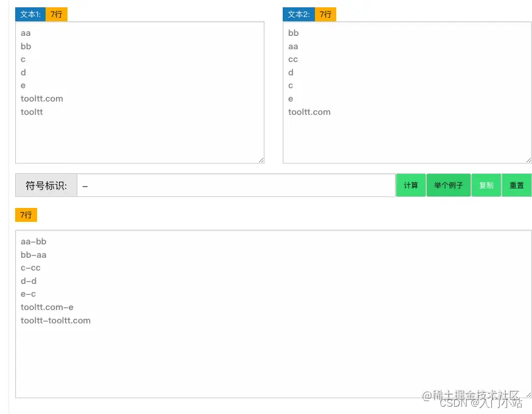Click the 文本2: label
532x414 pixels.
(x=299, y=14)
